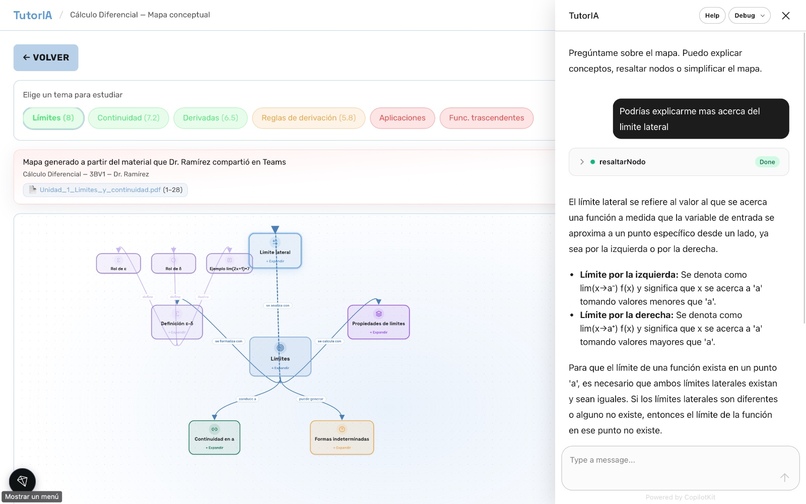Expand the Propiedades de límites node
The image size is (806, 504).
[x=379, y=332]
